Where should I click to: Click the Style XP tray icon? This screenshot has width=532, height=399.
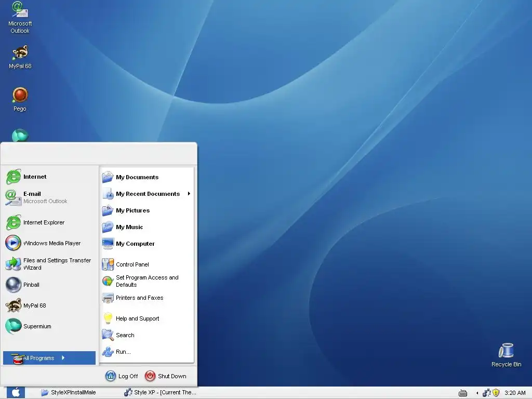[486, 393]
